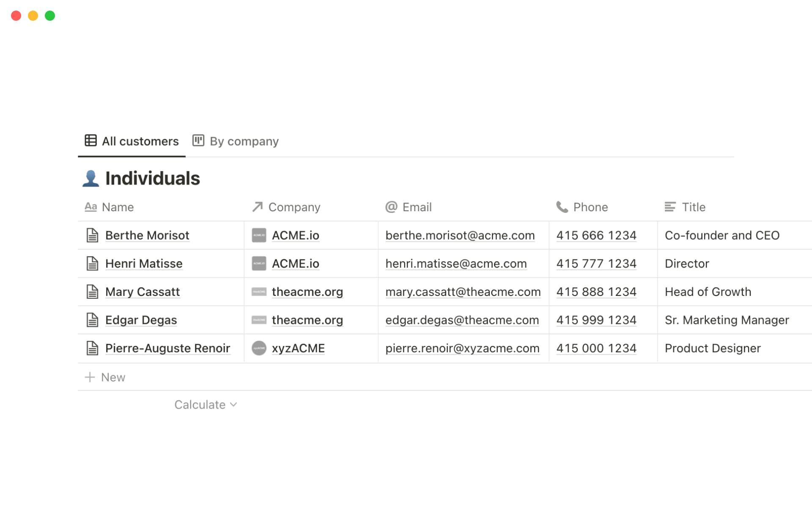Select the All customers tab
The height and width of the screenshot is (508, 812).
140,141
